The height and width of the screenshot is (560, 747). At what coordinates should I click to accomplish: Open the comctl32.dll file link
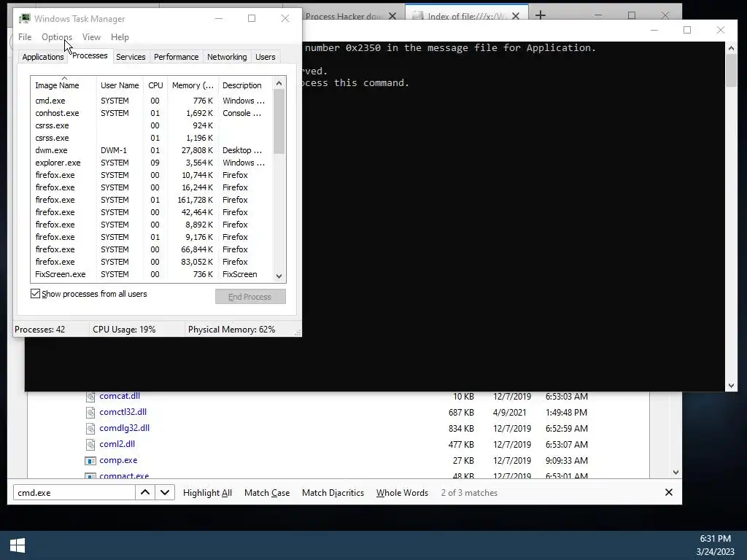click(123, 412)
